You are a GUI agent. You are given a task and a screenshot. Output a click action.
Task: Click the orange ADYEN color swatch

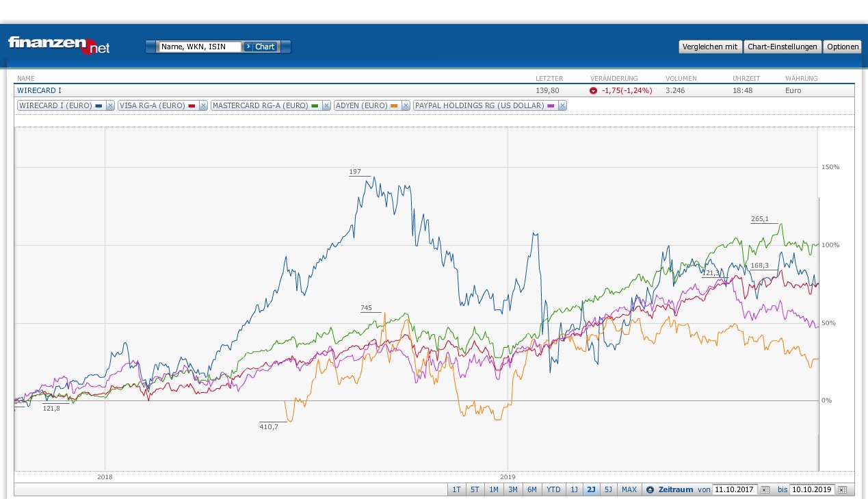coord(395,105)
